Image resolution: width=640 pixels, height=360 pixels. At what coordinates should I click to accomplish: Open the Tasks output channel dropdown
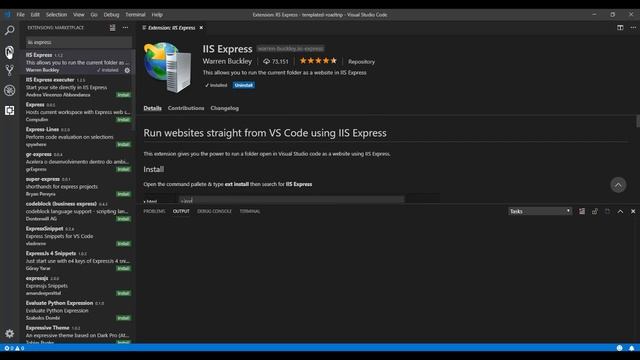tap(540, 211)
